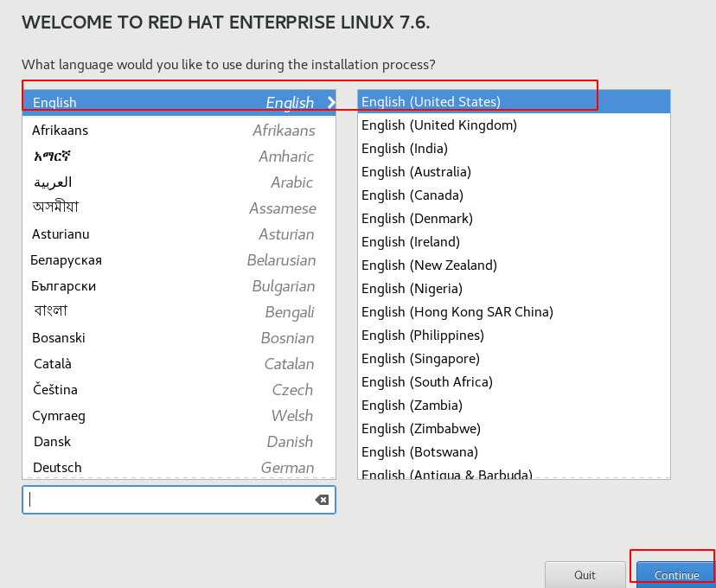Screen dimensions: 716x588
Task: Choose English (Hong Kong SAR China) locale
Action: pyautogui.click(x=515, y=312)
